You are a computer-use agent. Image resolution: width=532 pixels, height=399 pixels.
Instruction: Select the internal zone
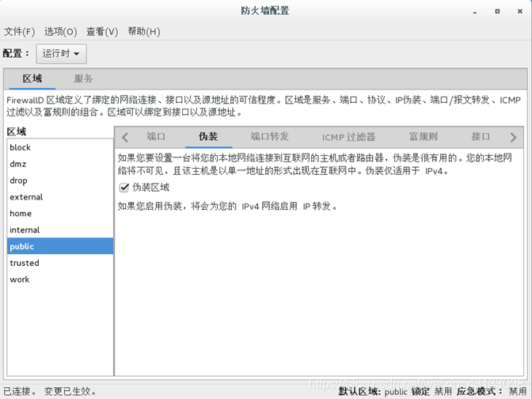point(60,230)
